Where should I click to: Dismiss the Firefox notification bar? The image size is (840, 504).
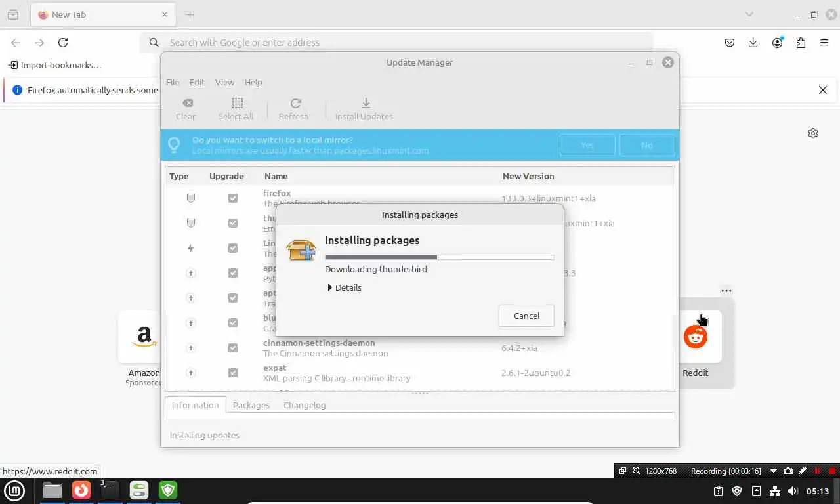pyautogui.click(x=823, y=90)
